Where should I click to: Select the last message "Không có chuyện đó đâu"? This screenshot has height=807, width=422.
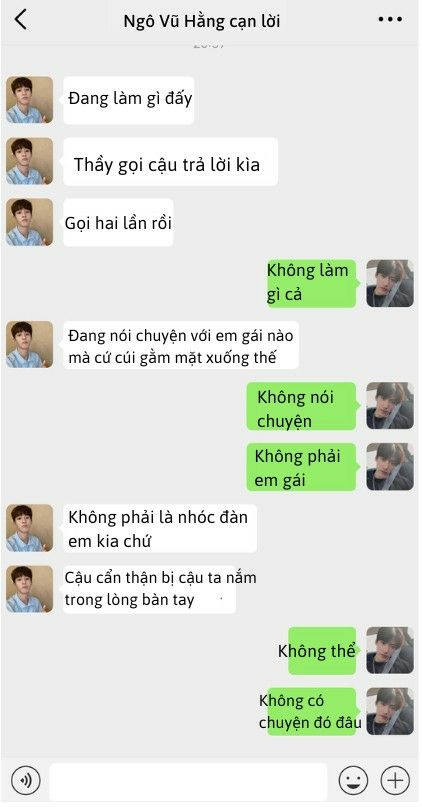point(310,712)
